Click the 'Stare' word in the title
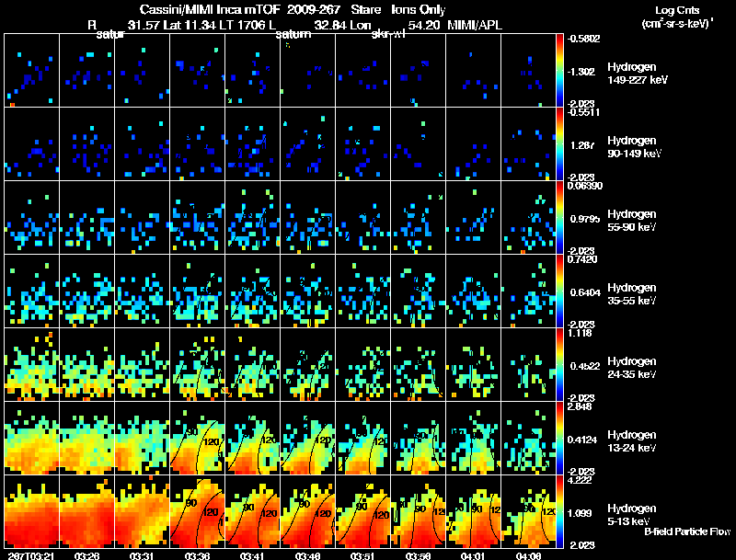Screen dimensions: 736x560 coord(366,9)
